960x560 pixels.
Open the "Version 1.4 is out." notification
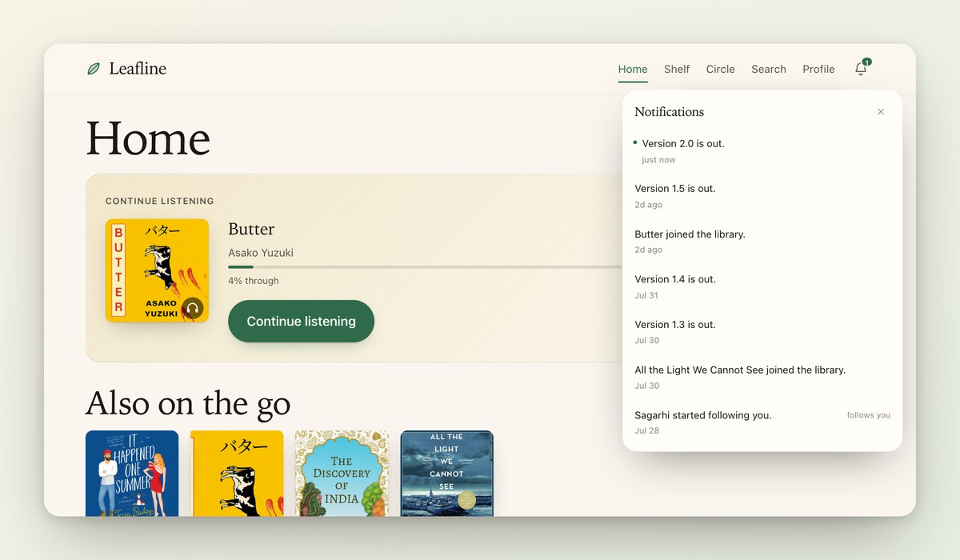tap(762, 286)
